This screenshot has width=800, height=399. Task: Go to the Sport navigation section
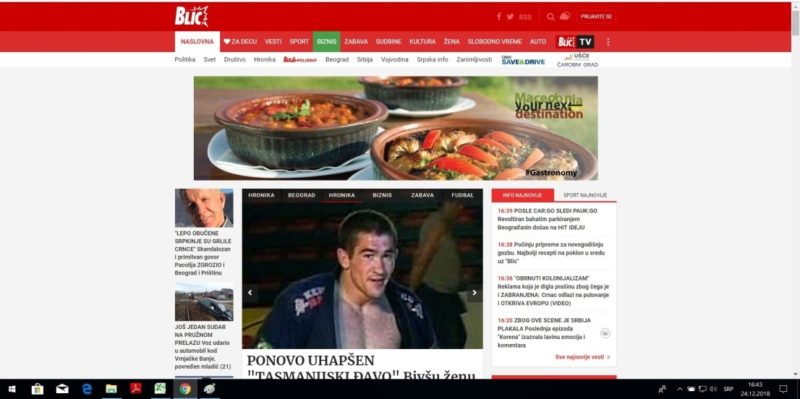pos(299,42)
